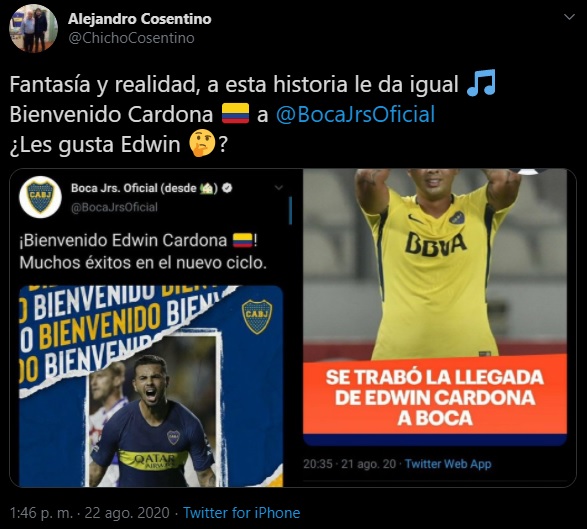Image resolution: width=587 pixels, height=529 pixels.
Task: Click the house emoji in Boca Jrs. name
Action: pos(207,188)
